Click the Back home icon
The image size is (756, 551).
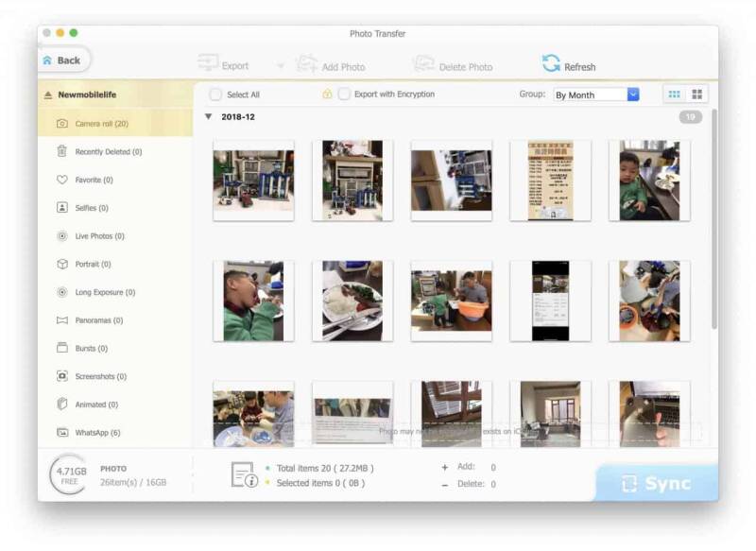[47, 60]
